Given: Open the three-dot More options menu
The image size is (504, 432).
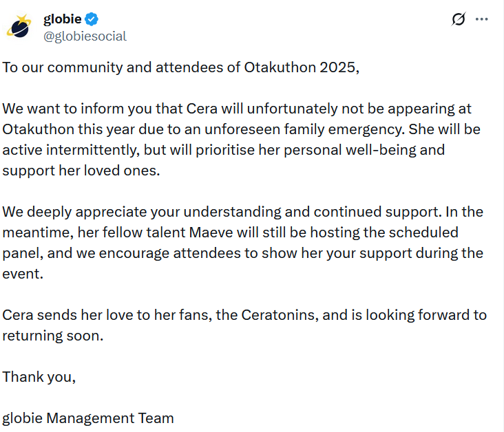Looking at the screenshot, I should click(x=482, y=19).
